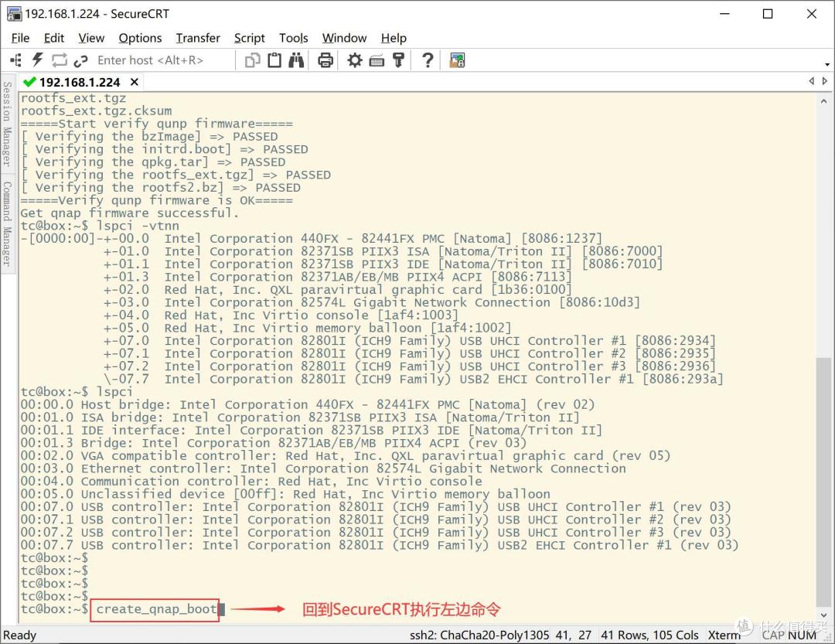The height and width of the screenshot is (644, 835).
Task: Open Find using the binoculars icon
Action: coord(297,60)
